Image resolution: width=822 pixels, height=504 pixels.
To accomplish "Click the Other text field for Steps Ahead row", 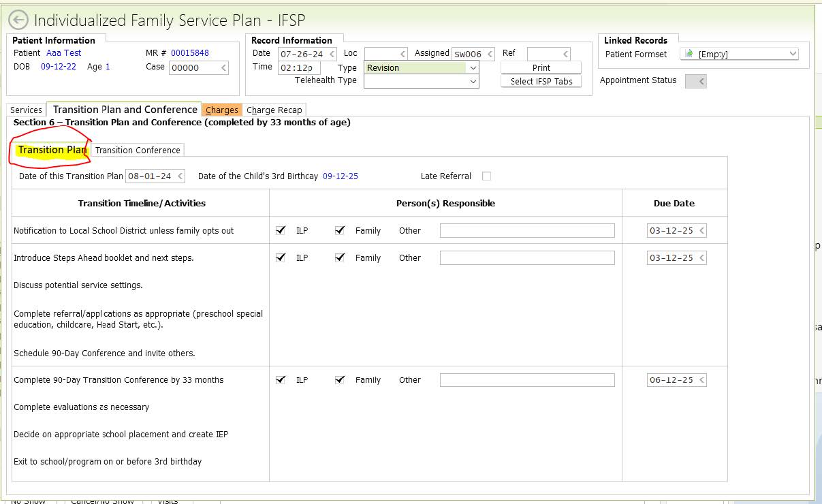I will point(527,258).
